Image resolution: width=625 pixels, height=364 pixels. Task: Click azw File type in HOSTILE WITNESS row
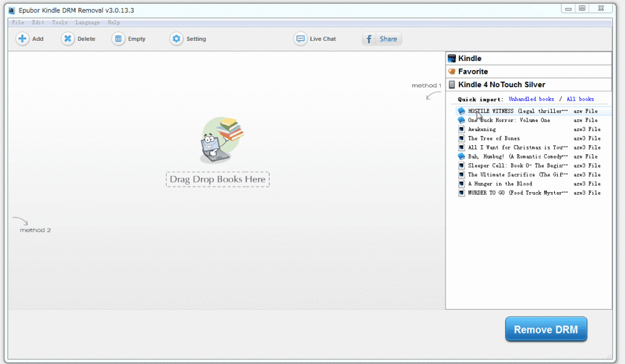click(585, 111)
